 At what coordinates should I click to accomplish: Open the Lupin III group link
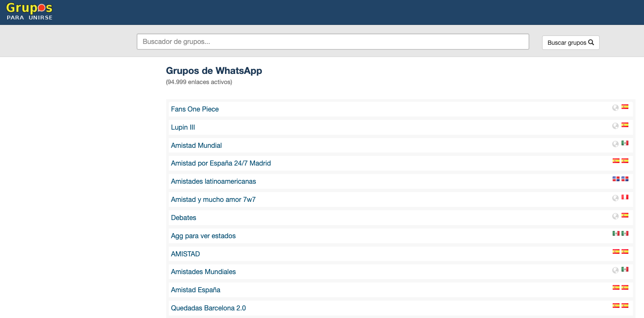(183, 127)
